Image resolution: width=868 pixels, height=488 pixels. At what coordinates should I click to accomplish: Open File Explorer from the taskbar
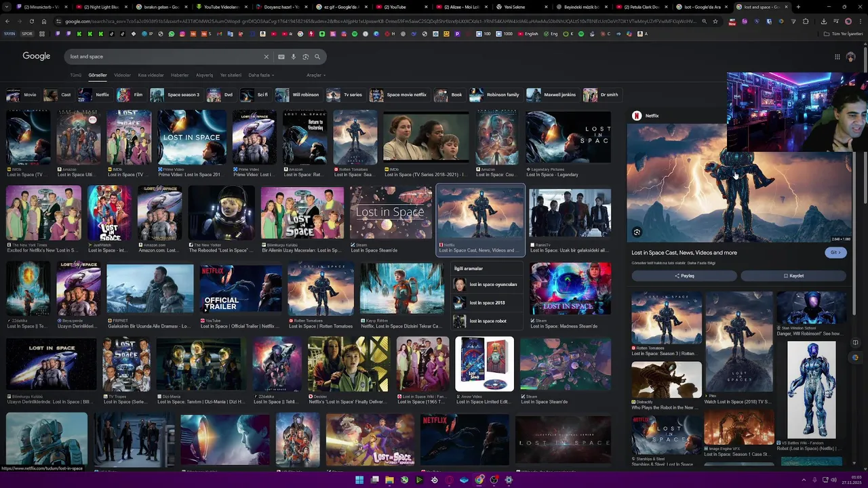point(389,480)
